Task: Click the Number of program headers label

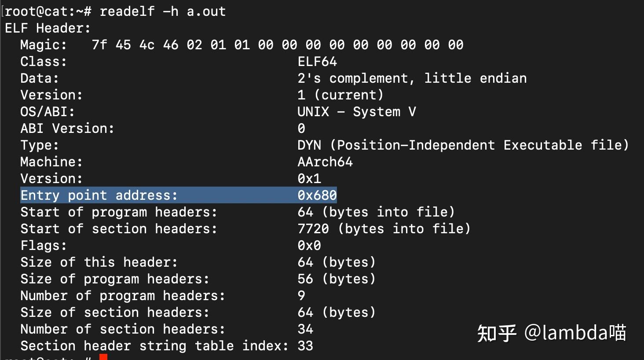Action: point(123,296)
